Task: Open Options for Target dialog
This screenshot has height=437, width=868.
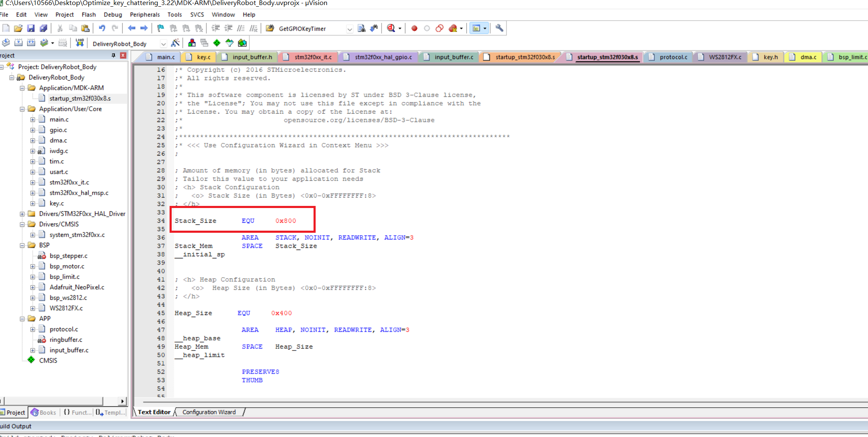Action: tap(176, 42)
